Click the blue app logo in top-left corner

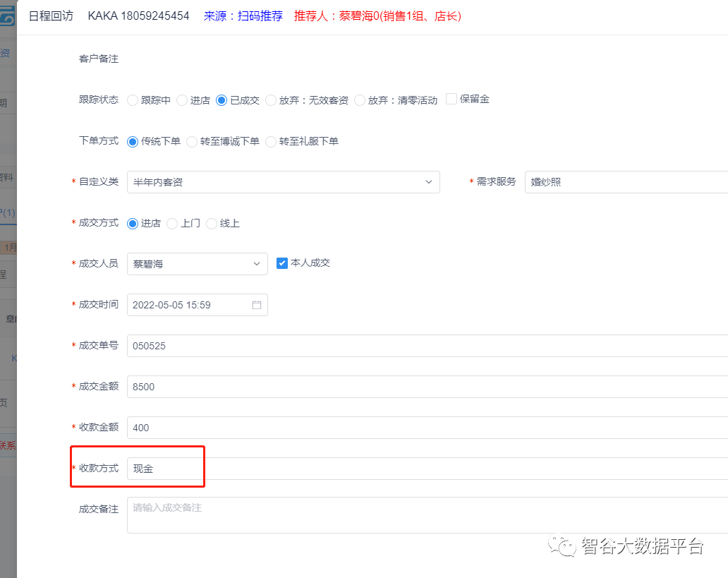[x=7, y=14]
